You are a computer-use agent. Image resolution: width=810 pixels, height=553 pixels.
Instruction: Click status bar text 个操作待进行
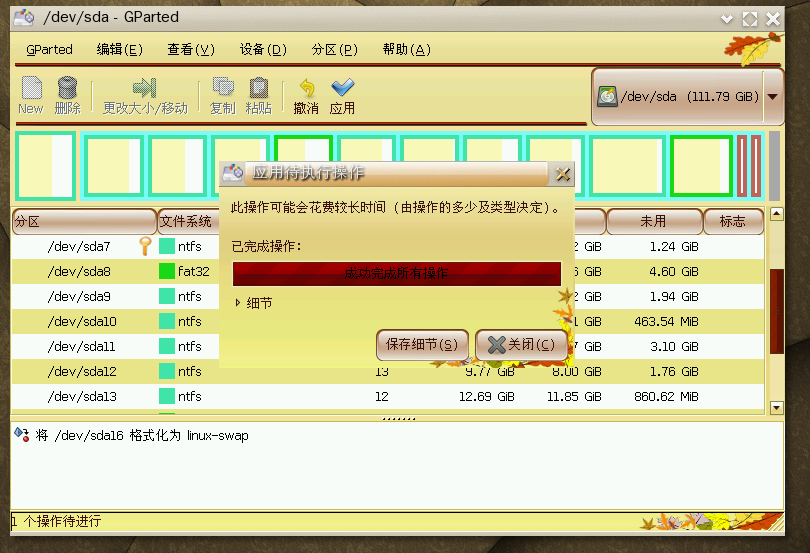click(62, 521)
